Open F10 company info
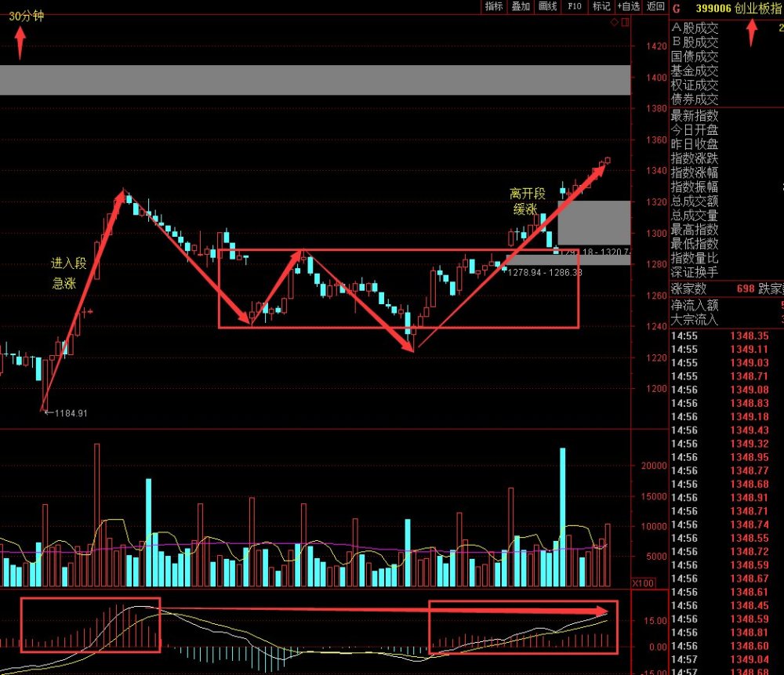Image resolution: width=784 pixels, height=675 pixels. pos(574,6)
